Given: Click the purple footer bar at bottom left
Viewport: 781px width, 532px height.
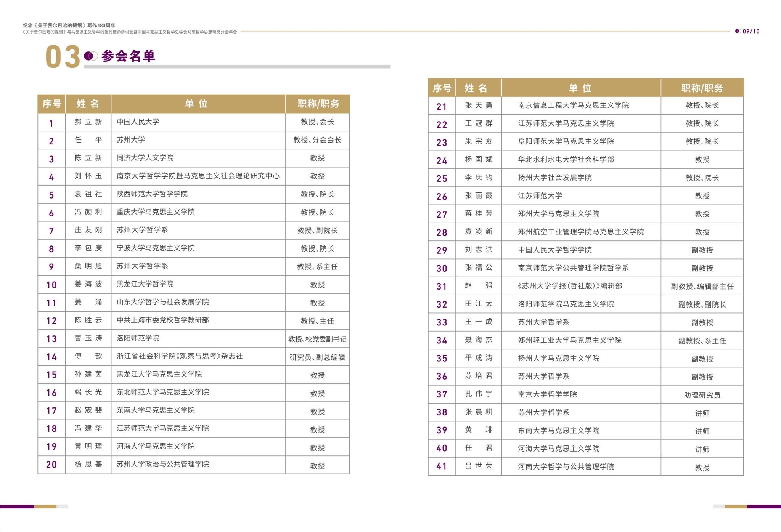Looking at the screenshot, I should [x=17, y=506].
